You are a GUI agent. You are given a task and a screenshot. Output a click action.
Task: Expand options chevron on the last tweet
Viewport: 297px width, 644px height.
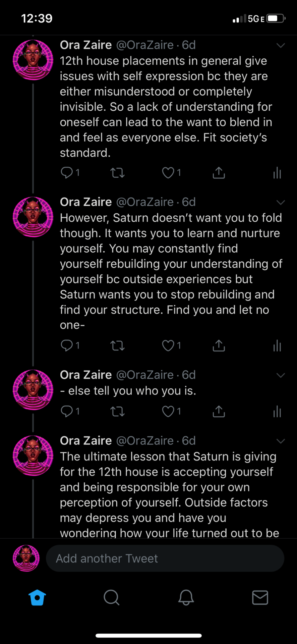pyautogui.click(x=281, y=441)
